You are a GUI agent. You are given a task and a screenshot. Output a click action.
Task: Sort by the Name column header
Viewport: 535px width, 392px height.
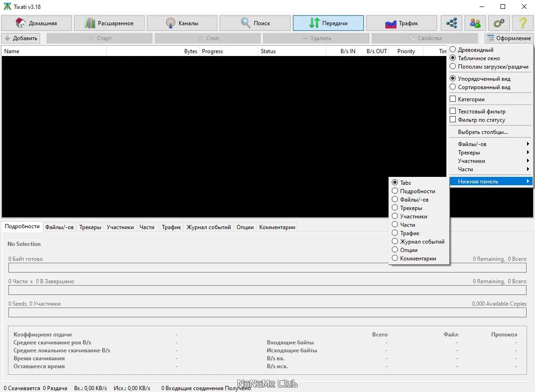click(54, 51)
